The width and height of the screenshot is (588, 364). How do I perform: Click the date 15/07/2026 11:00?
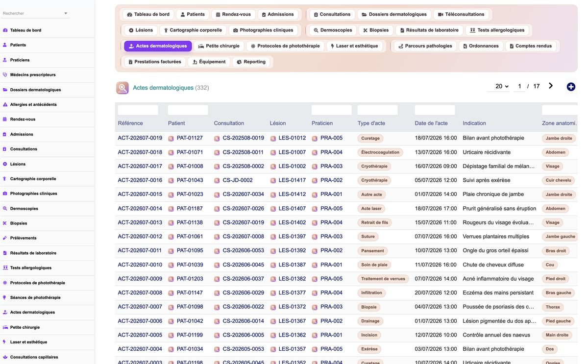436,222
